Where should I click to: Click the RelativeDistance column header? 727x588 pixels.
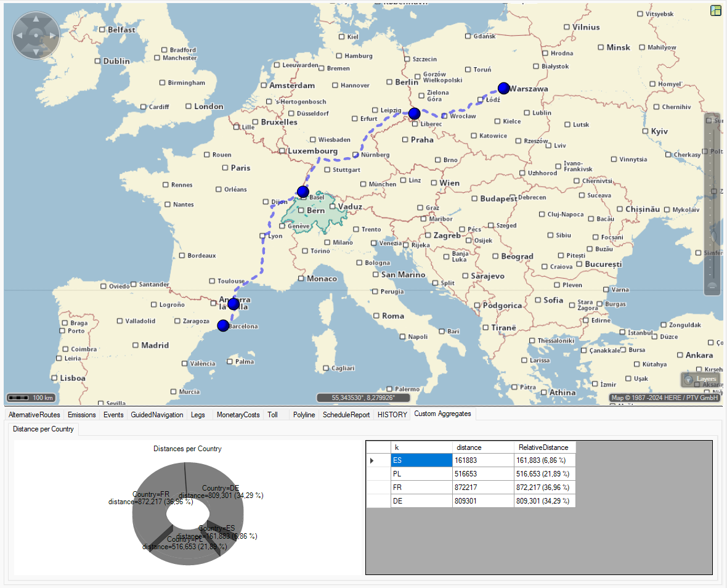(544, 447)
